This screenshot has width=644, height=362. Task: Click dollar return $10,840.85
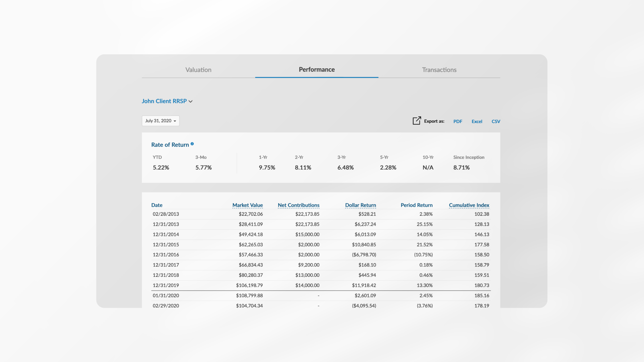click(364, 245)
